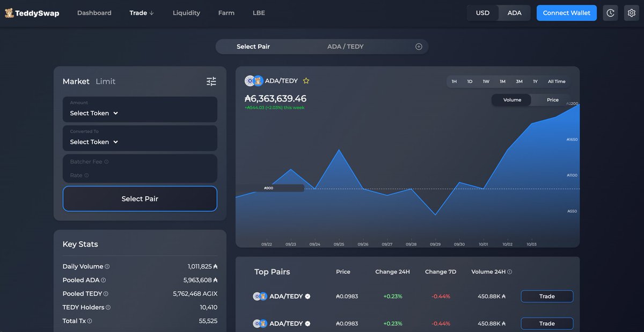Click the Total Tx value 55,525
This screenshot has height=332, width=644.
(x=208, y=321)
